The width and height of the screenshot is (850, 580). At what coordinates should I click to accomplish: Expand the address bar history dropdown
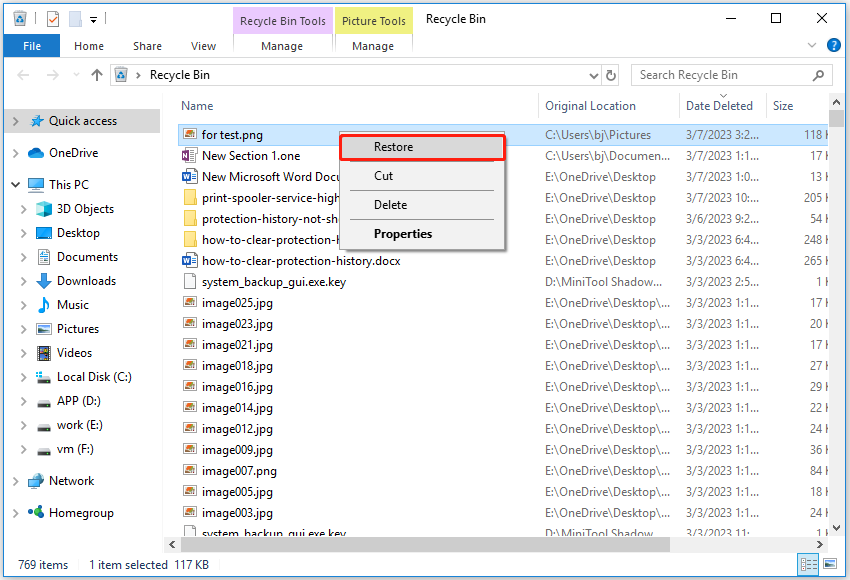point(592,75)
